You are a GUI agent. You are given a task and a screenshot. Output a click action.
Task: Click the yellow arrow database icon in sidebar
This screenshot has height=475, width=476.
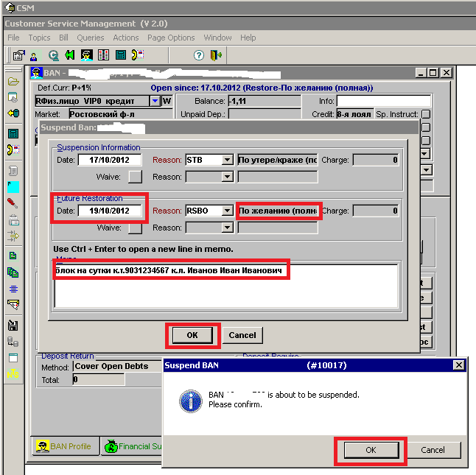coord(13,113)
